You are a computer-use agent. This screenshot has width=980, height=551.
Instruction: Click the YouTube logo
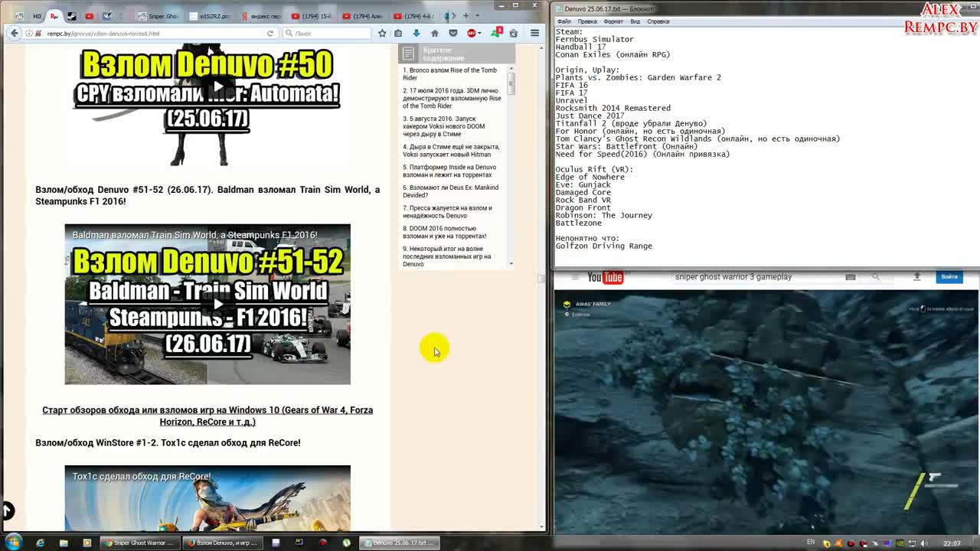coord(605,277)
